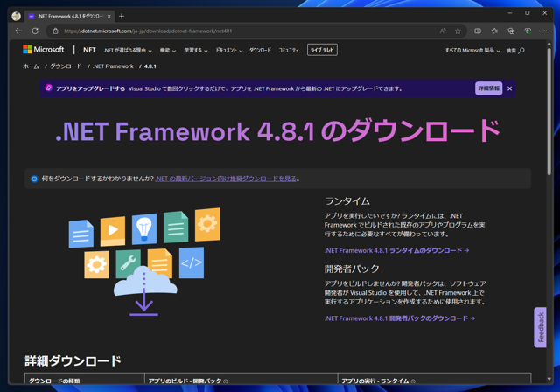Click the ライブ テレビ button
This screenshot has width=560, height=392.
[x=322, y=51]
